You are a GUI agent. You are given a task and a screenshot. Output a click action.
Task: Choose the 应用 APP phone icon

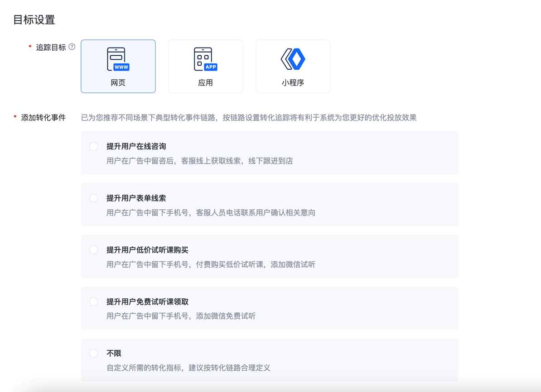(205, 59)
